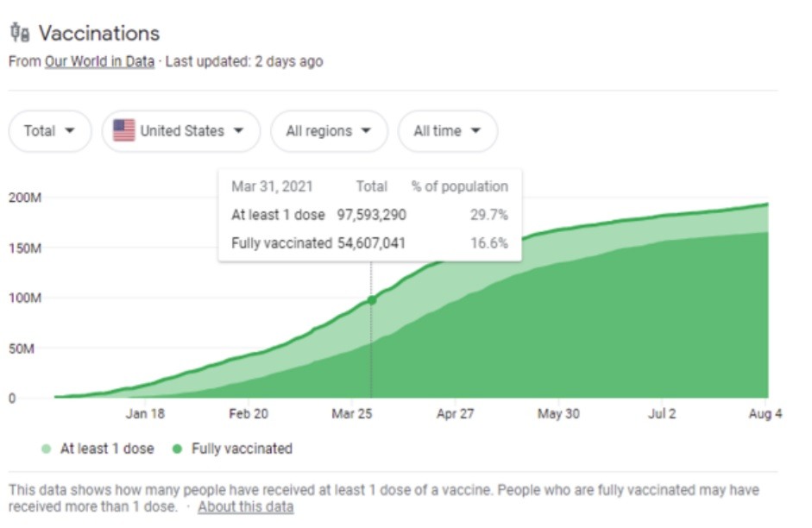Click the At least 1 dose legend label

(107, 449)
